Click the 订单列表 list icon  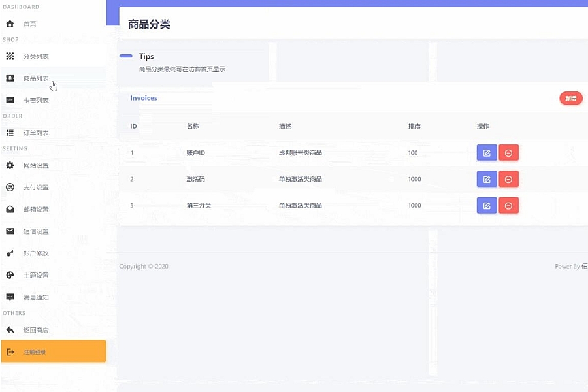coord(10,133)
